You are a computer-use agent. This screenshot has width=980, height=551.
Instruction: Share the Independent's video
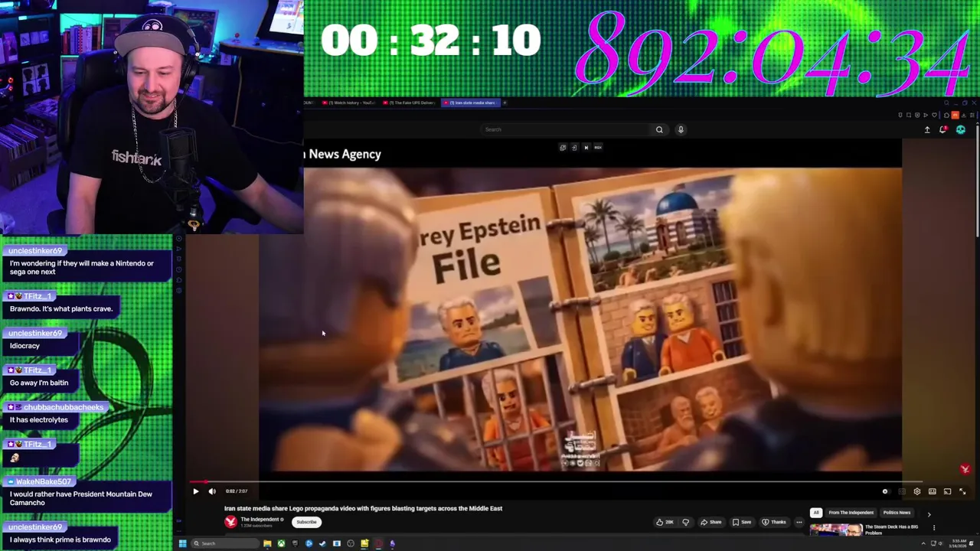pyautogui.click(x=711, y=522)
